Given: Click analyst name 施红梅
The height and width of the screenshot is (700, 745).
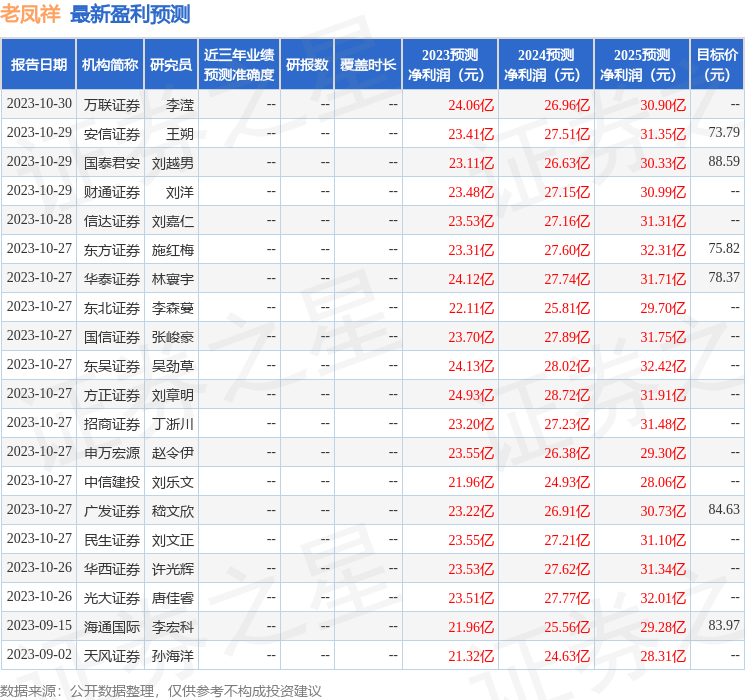Looking at the screenshot, I should pyautogui.click(x=172, y=250).
